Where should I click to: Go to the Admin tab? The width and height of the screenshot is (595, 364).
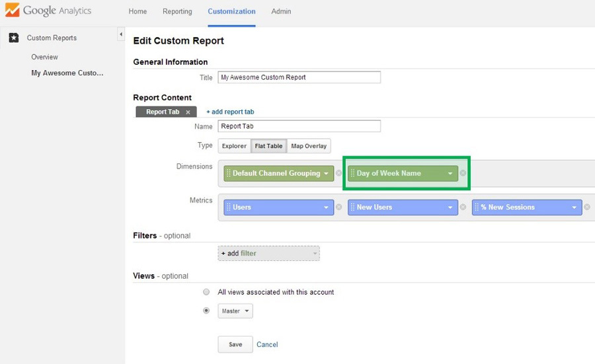(281, 12)
